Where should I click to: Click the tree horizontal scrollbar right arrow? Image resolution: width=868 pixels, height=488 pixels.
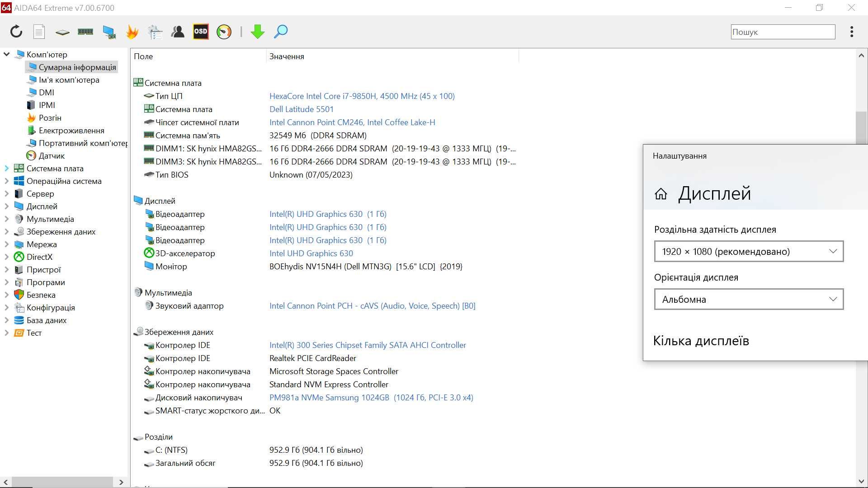pyautogui.click(x=121, y=482)
